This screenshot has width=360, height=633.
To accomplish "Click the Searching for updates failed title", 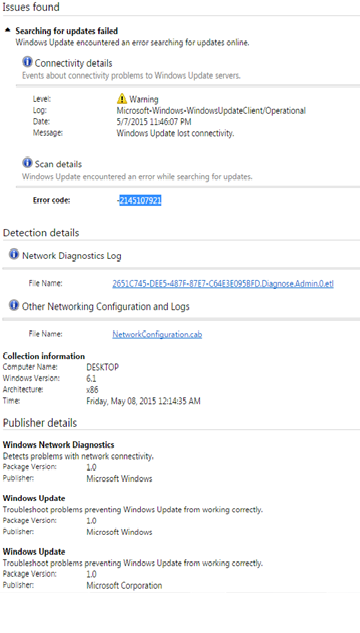I will pos(67,31).
